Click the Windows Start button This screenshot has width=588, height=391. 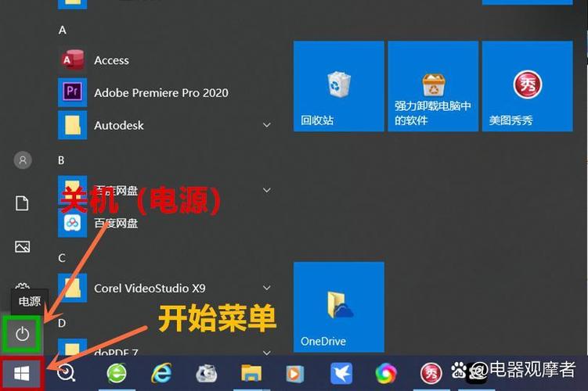click(x=22, y=373)
